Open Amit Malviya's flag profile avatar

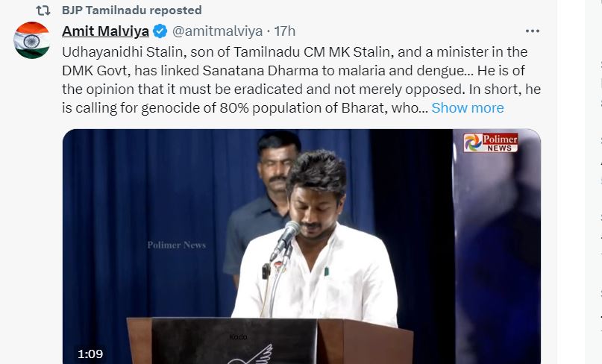(31, 40)
